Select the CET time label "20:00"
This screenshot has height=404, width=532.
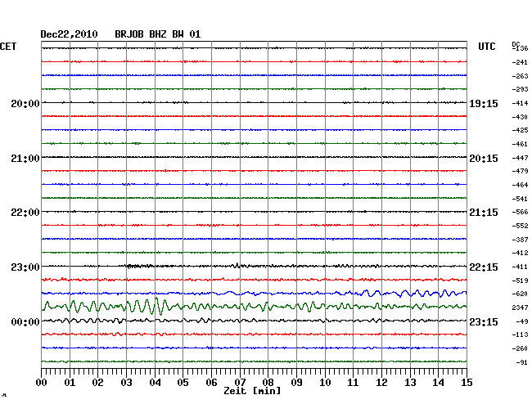coord(25,103)
